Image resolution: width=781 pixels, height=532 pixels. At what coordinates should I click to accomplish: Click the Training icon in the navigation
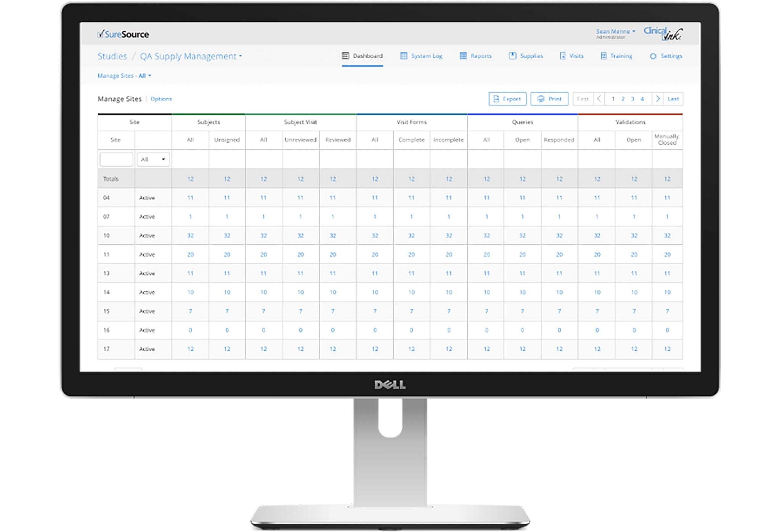pyautogui.click(x=604, y=56)
